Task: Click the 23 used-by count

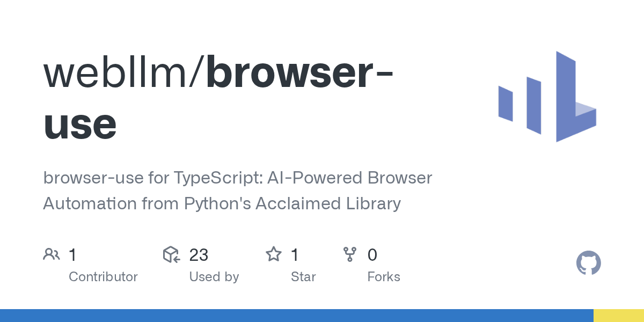Action: [199, 254]
